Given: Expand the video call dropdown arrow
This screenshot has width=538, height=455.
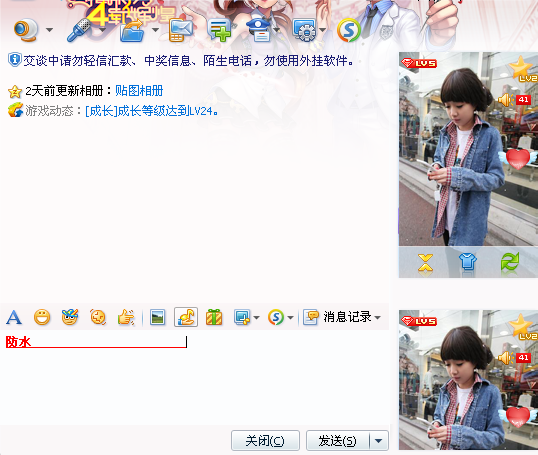Looking at the screenshot, I should (x=49, y=30).
